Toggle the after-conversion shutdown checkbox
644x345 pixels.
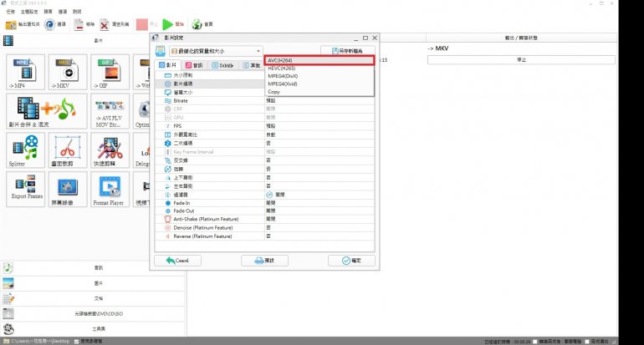coord(534,342)
